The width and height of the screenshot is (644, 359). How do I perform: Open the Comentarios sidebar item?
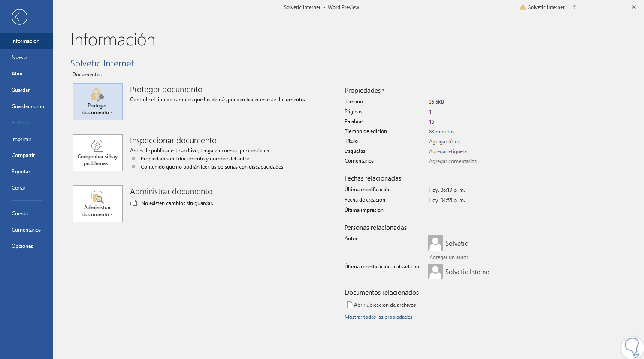[27, 230]
